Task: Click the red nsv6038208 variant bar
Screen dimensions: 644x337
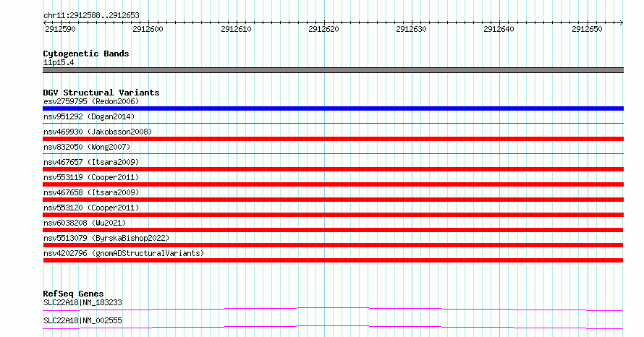Action: pos(333,230)
